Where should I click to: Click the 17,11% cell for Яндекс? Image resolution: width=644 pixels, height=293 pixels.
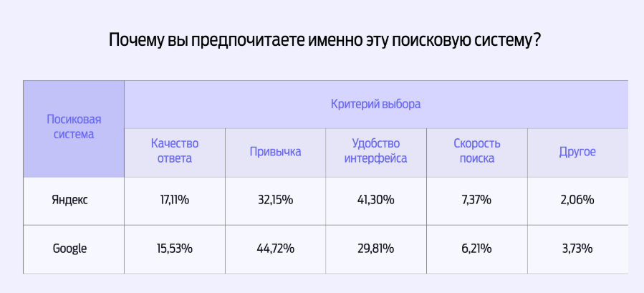pos(174,200)
